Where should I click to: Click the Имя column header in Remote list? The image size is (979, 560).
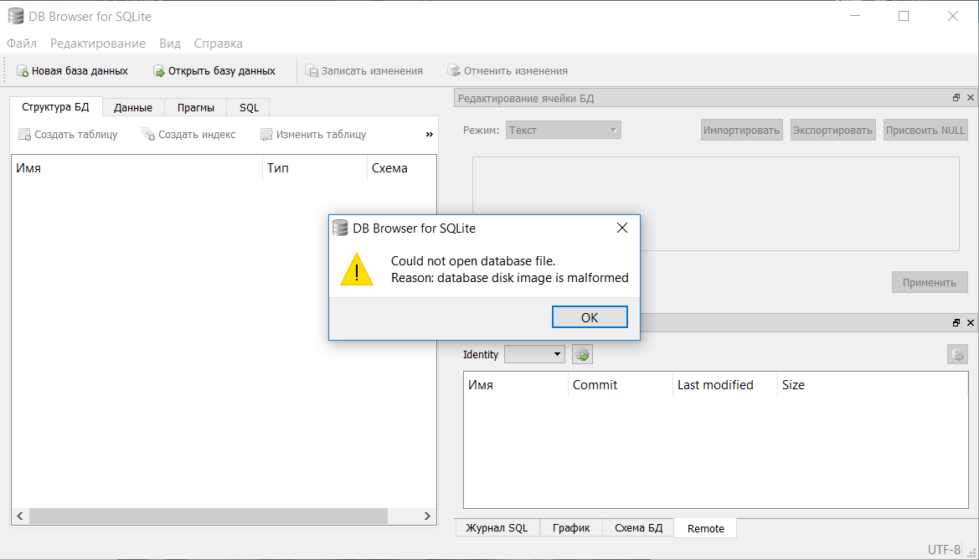(516, 385)
